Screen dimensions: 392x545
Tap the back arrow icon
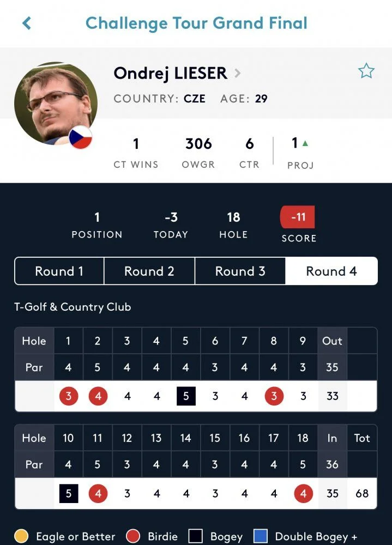click(27, 23)
